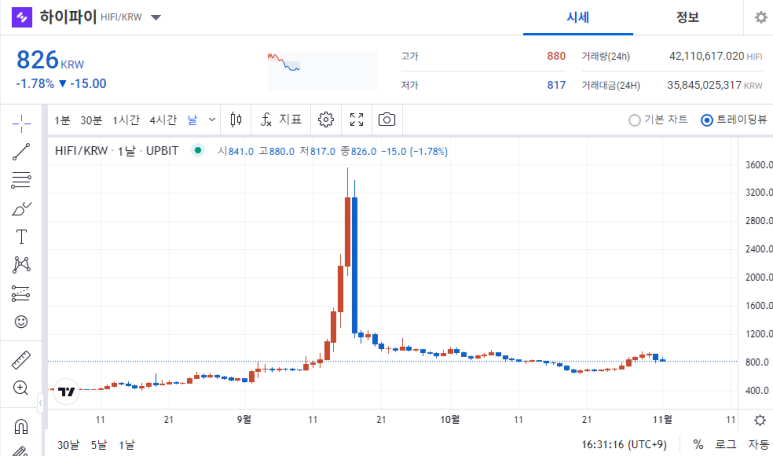
Task: Collapse the left drawing toolbar
Action: (x=40, y=403)
